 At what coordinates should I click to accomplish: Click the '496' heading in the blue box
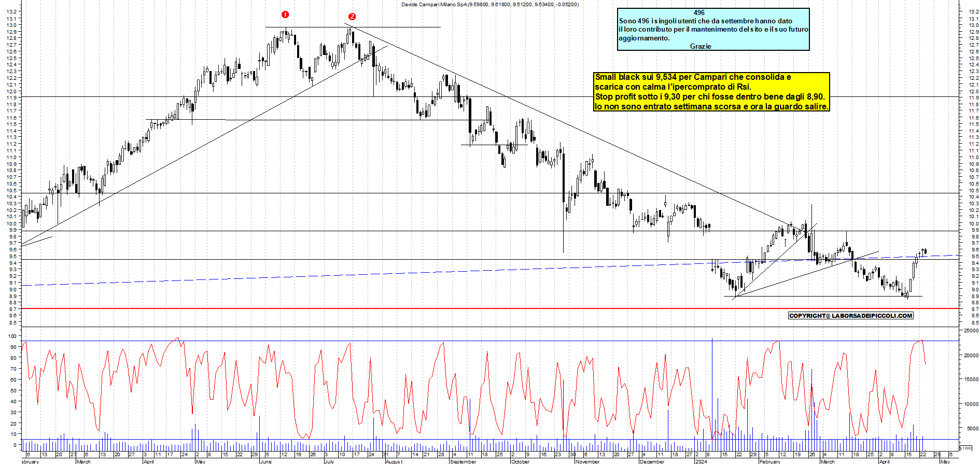click(x=699, y=12)
